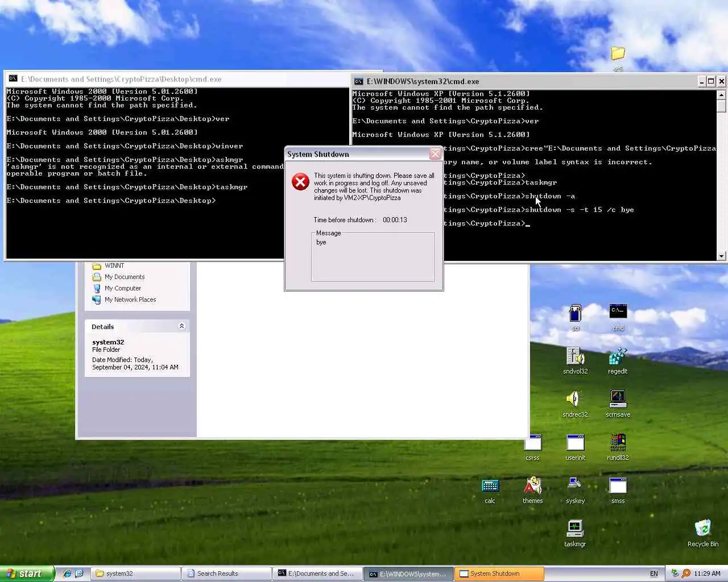Open the Start menu
This screenshot has height=582, width=728.
point(27,573)
